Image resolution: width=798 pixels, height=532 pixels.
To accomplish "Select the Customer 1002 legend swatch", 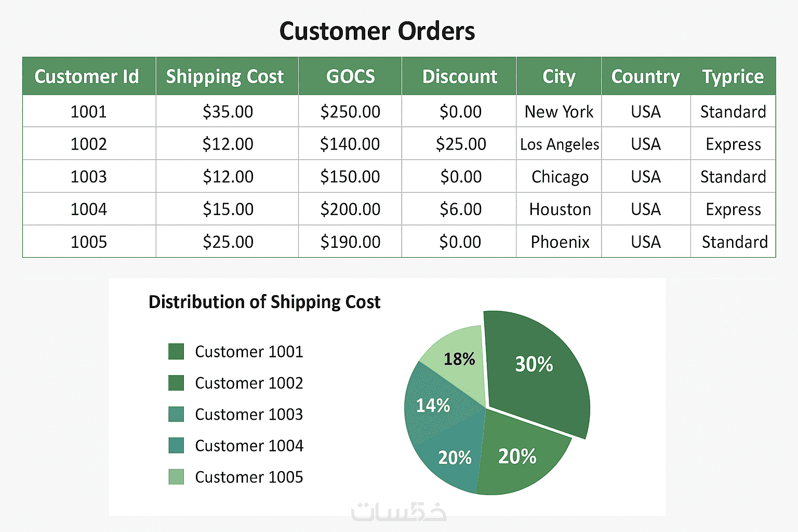I will tap(176, 383).
